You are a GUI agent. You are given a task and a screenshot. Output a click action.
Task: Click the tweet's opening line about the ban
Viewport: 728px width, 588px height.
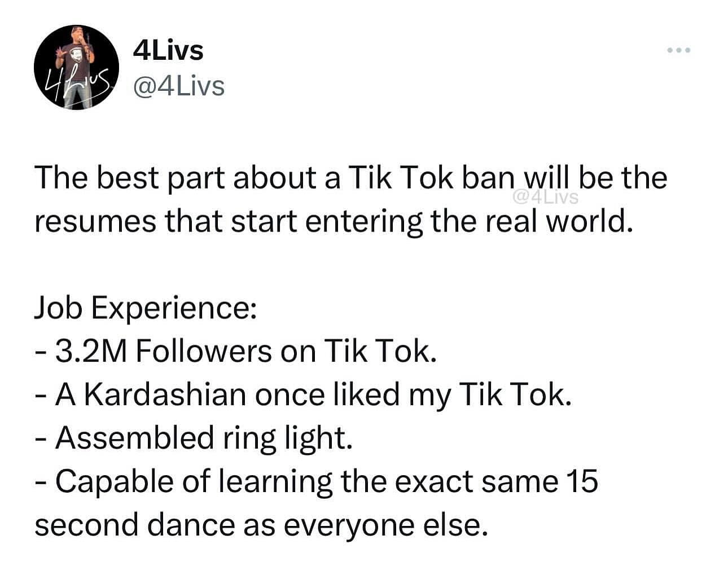(350, 178)
